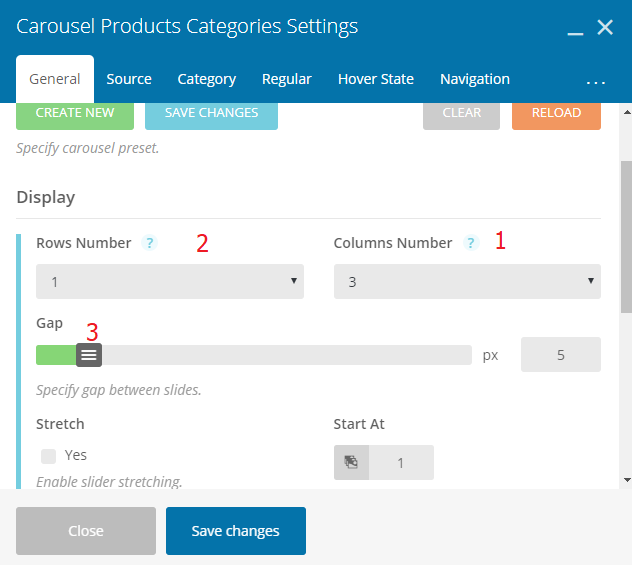
Task: Click the RELOAD button
Action: 556,115
